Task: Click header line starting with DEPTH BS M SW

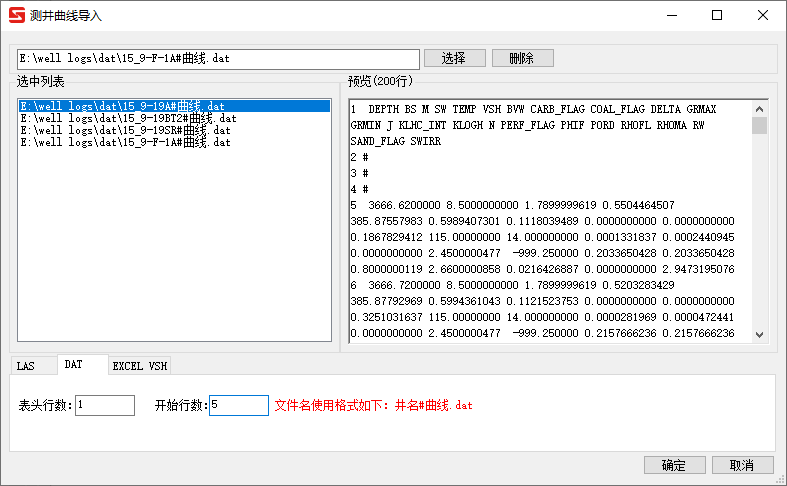Action: tap(534, 109)
